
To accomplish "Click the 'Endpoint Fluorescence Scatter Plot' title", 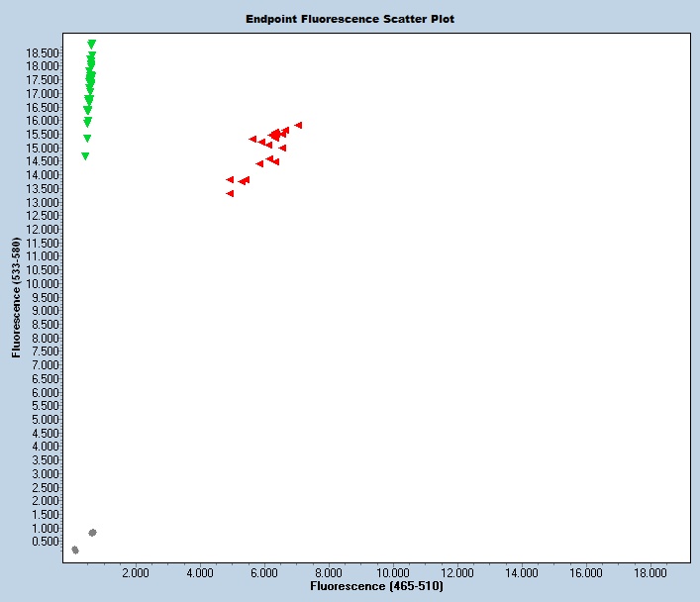I will tap(350, 19).
